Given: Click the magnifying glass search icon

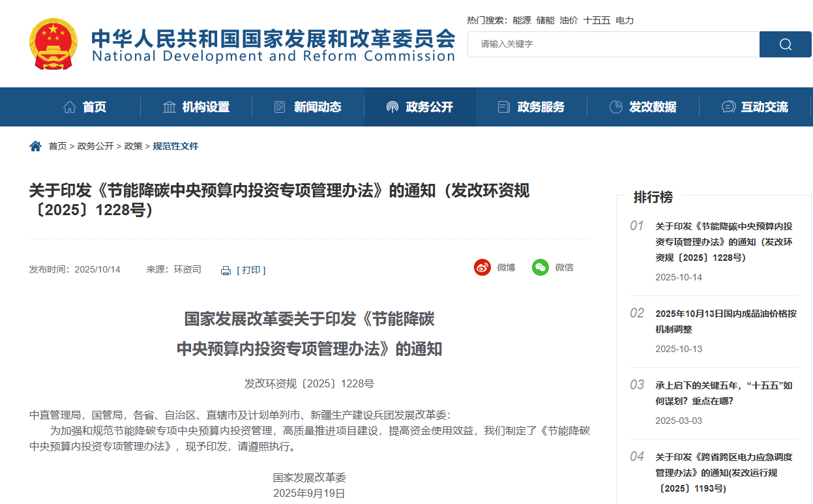Looking at the screenshot, I should 785,44.
